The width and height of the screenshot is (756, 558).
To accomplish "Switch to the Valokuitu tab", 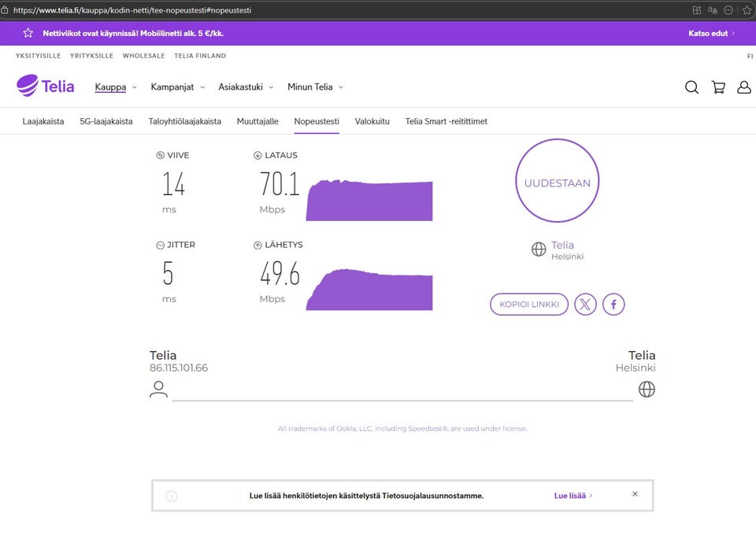I will [x=372, y=121].
